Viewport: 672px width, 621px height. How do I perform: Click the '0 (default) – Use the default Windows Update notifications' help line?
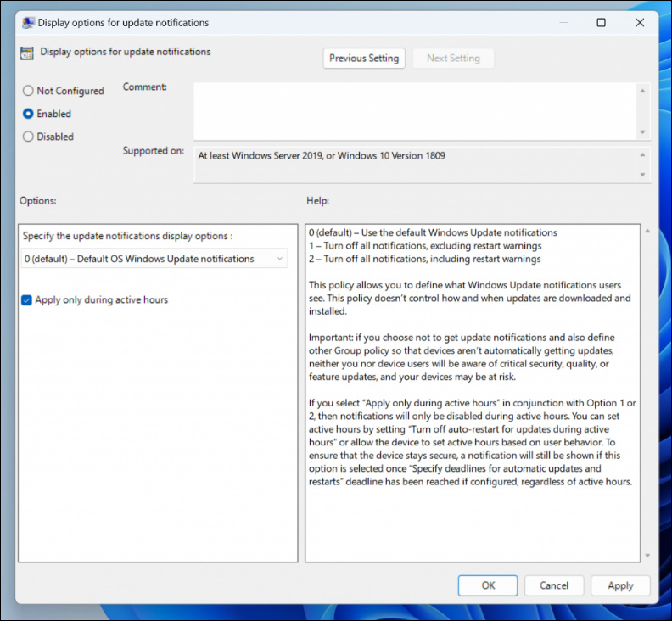[x=433, y=232]
